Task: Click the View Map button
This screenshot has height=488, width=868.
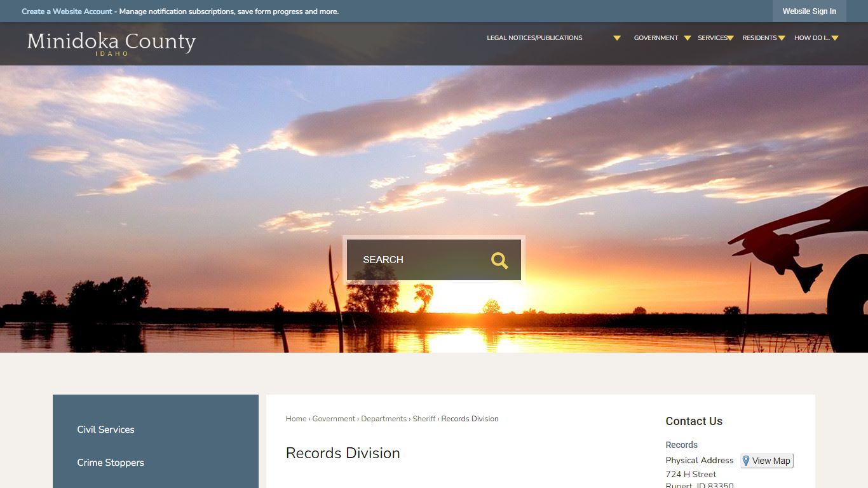Action: [767, 461]
